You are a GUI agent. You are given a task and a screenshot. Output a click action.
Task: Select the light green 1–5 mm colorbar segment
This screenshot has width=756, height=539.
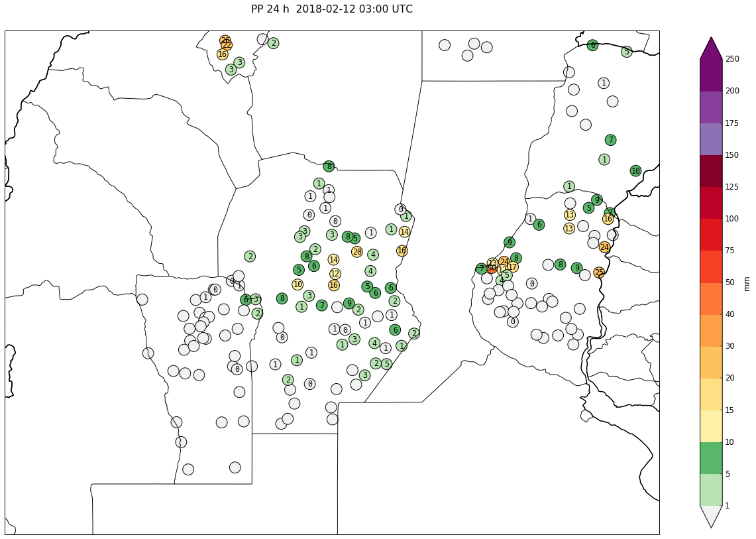point(711,490)
